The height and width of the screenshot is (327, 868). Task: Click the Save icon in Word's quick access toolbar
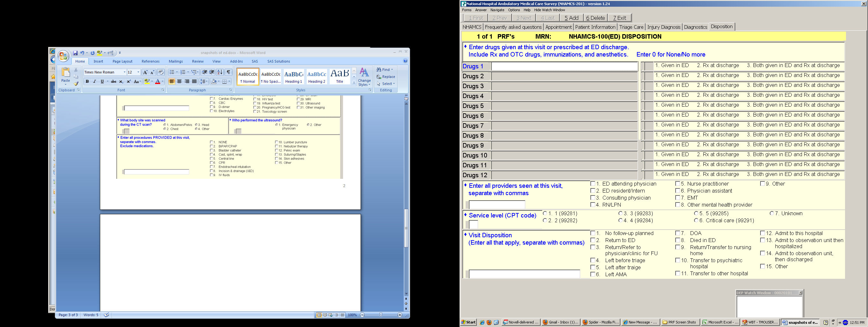click(75, 53)
